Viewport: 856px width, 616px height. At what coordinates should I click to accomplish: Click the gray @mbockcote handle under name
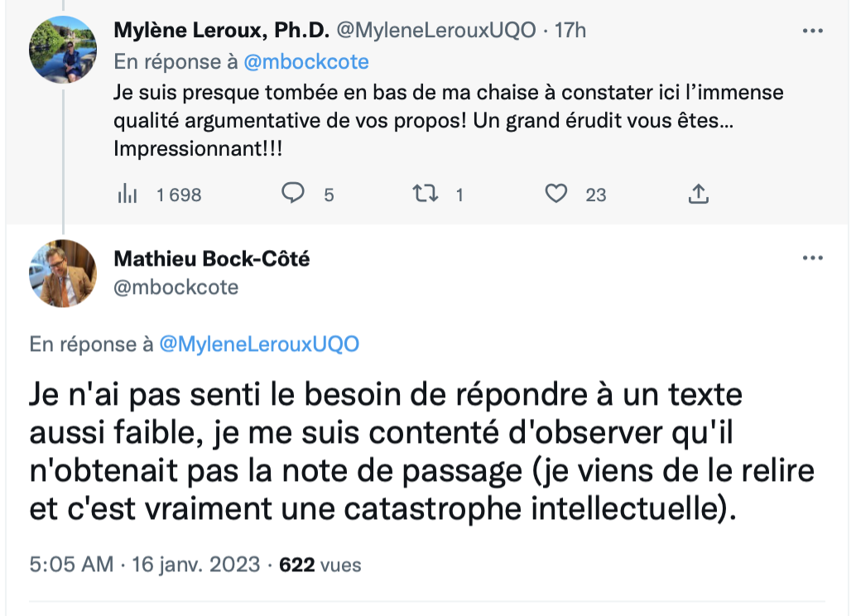(x=176, y=287)
